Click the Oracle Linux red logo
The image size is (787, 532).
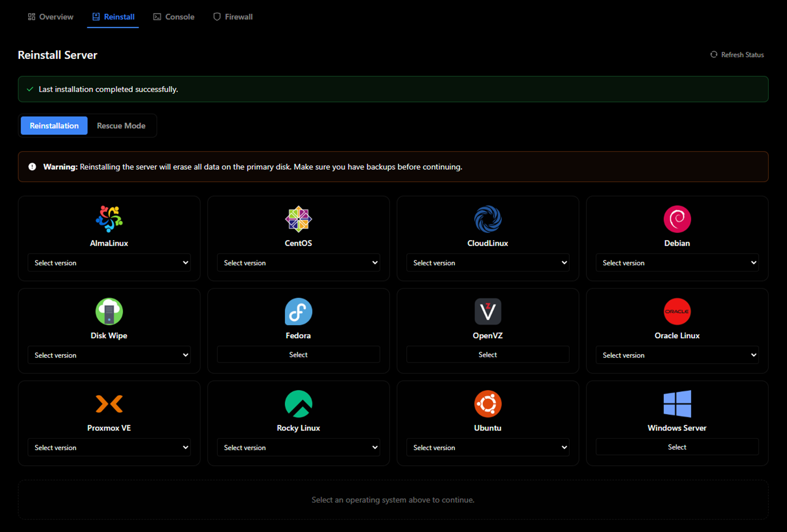tap(677, 311)
